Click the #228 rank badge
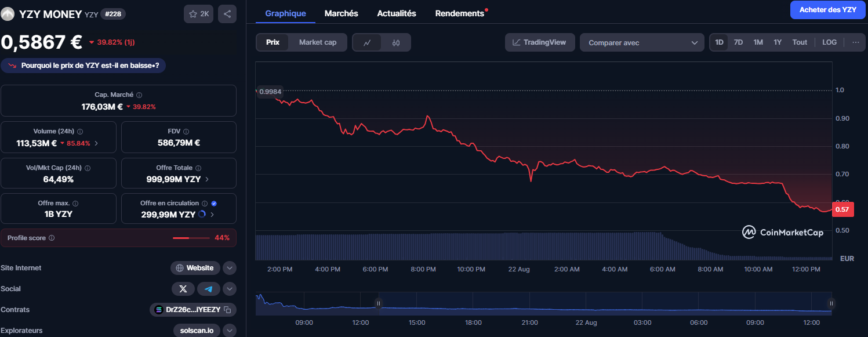This screenshot has width=868, height=337. [113, 14]
